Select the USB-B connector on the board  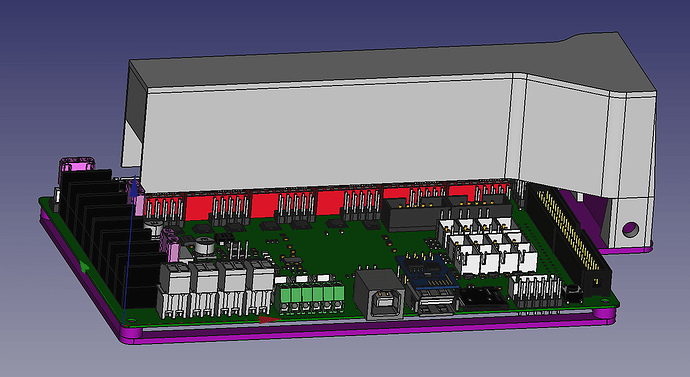[x=379, y=294]
